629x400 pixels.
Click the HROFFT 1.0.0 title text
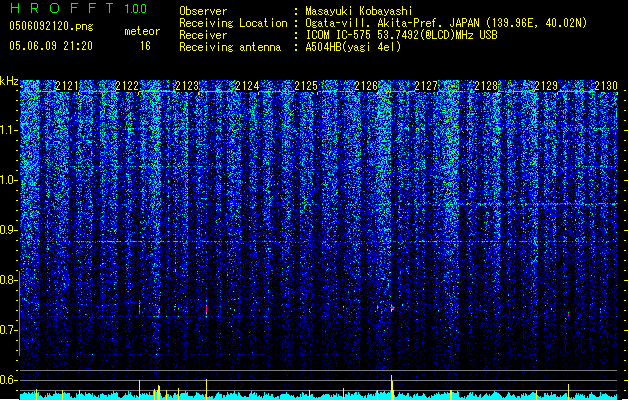coord(79,8)
